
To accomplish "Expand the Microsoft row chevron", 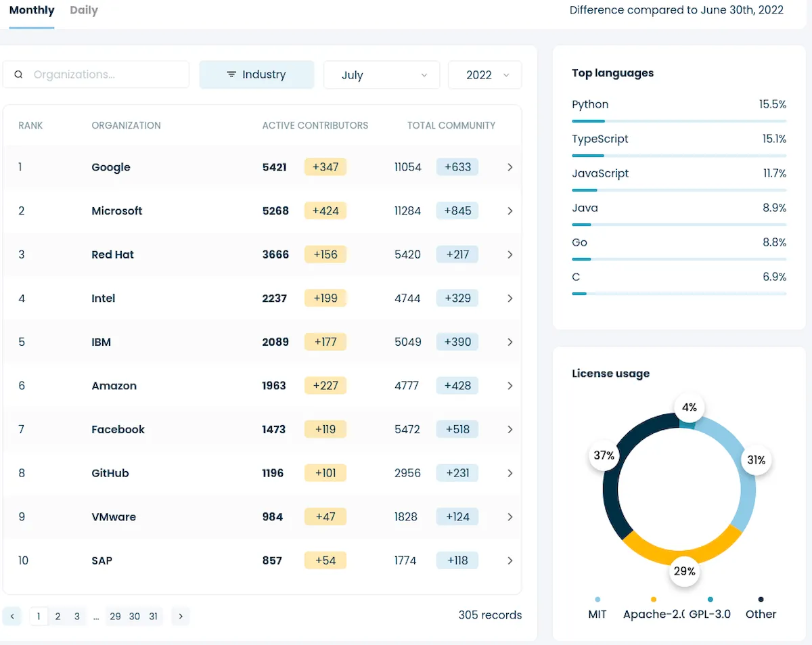I will [510, 211].
